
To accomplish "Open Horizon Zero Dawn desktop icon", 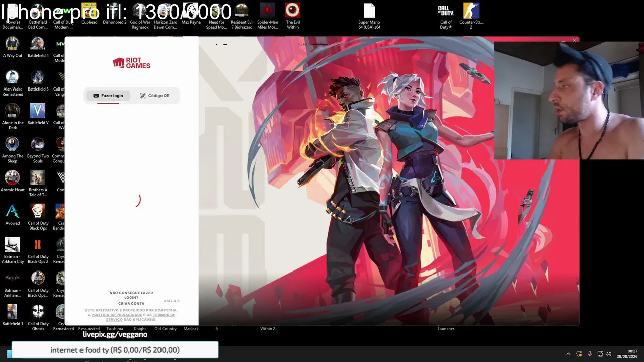I will pyautogui.click(x=166, y=16).
